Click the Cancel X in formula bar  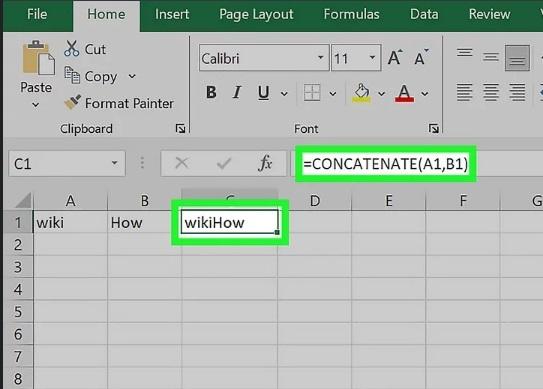tap(182, 163)
